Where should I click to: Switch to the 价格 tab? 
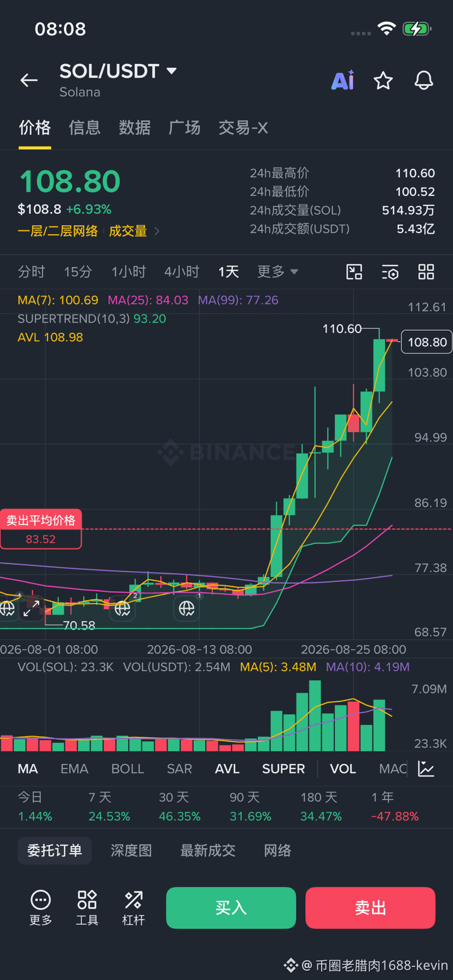pos(35,128)
